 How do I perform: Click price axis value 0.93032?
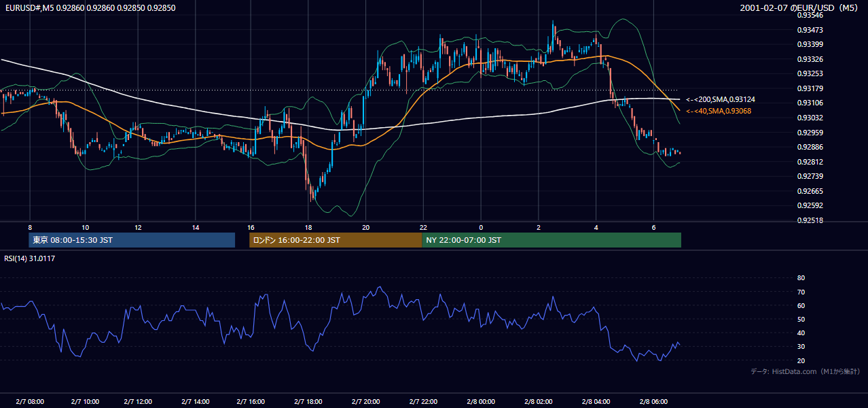tap(810, 118)
